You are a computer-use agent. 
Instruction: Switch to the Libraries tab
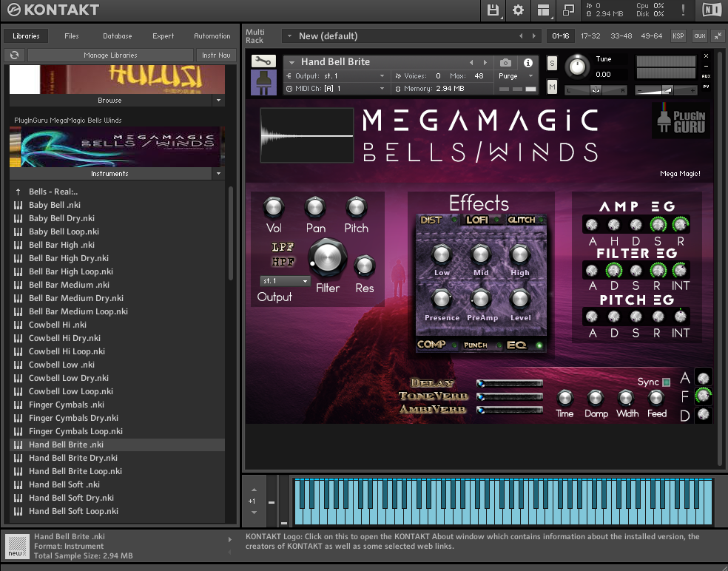(26, 36)
